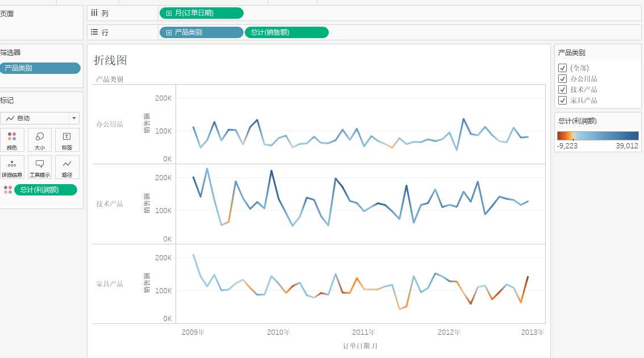
Task: Select the 产品类别 pill on rows shelf
Action: click(x=201, y=32)
